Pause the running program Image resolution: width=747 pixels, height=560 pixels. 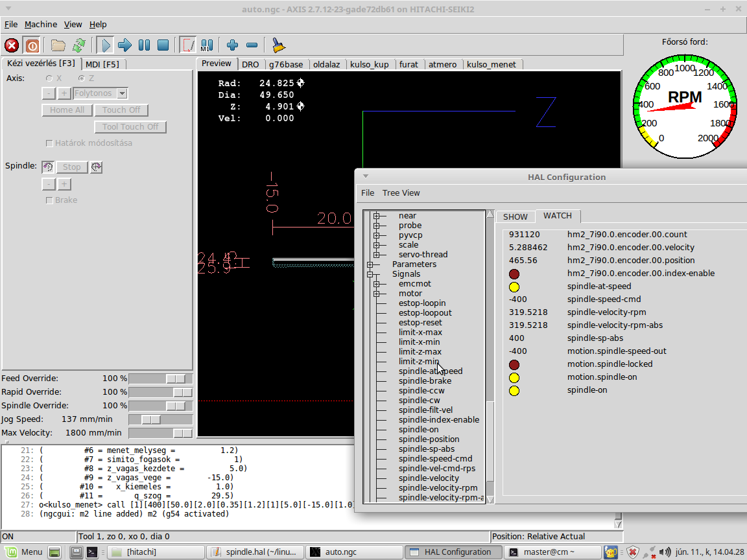tap(144, 45)
